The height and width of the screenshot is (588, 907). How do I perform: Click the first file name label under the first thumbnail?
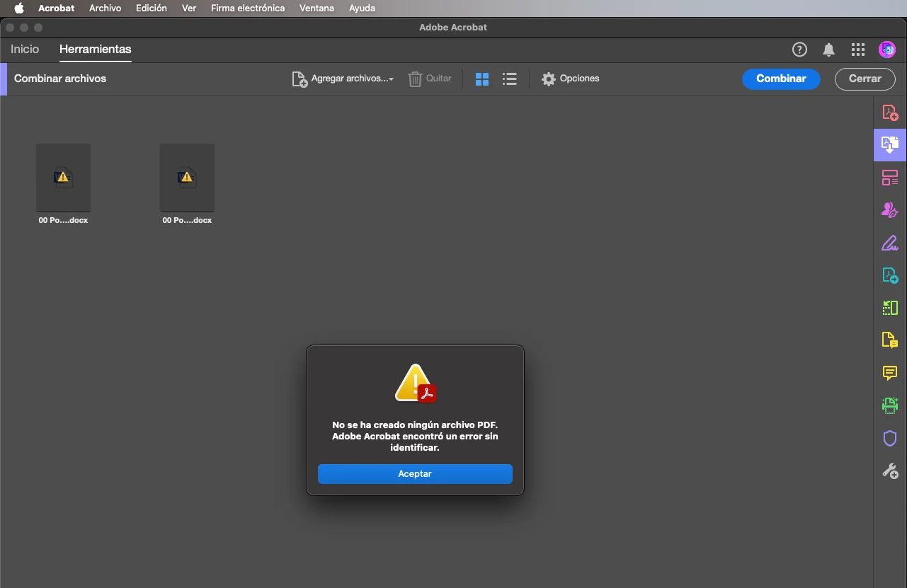pos(63,220)
